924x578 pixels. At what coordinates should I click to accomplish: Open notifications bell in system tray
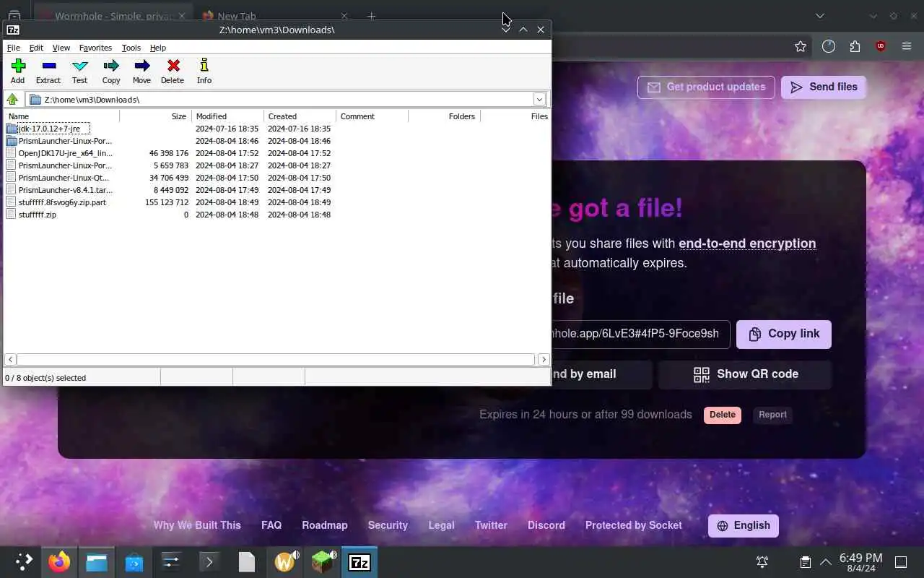pos(762,562)
